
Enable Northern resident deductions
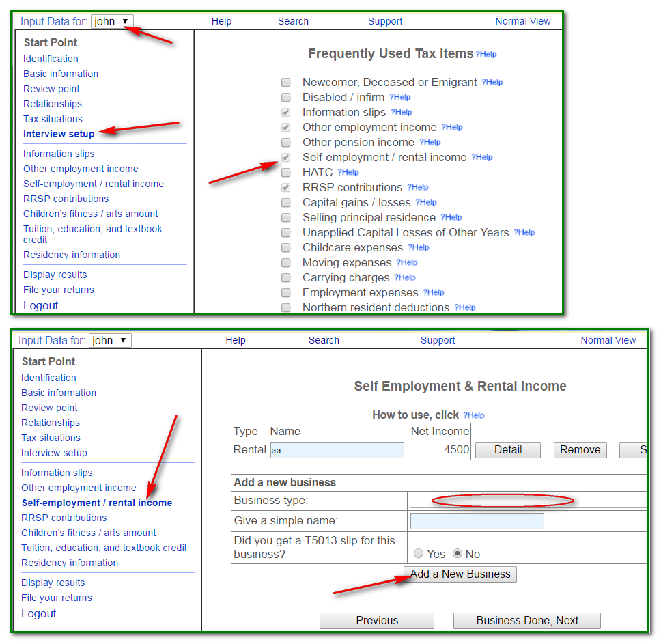[285, 307]
